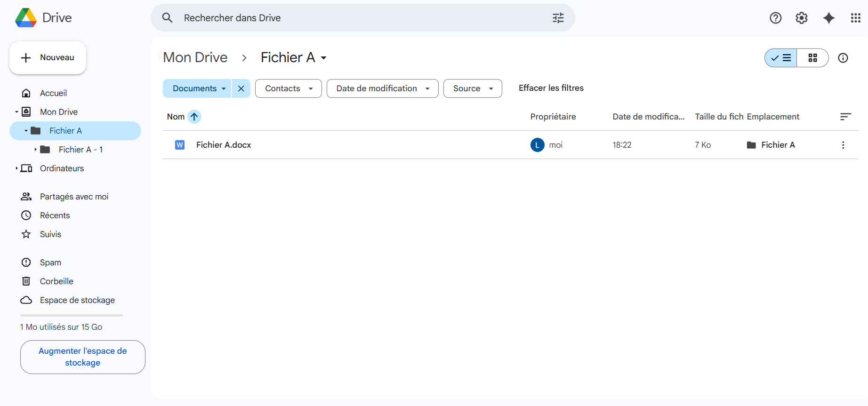Image resolution: width=868 pixels, height=406 pixels.
Task: Open Date de modification filter dropdown
Action: click(x=382, y=88)
